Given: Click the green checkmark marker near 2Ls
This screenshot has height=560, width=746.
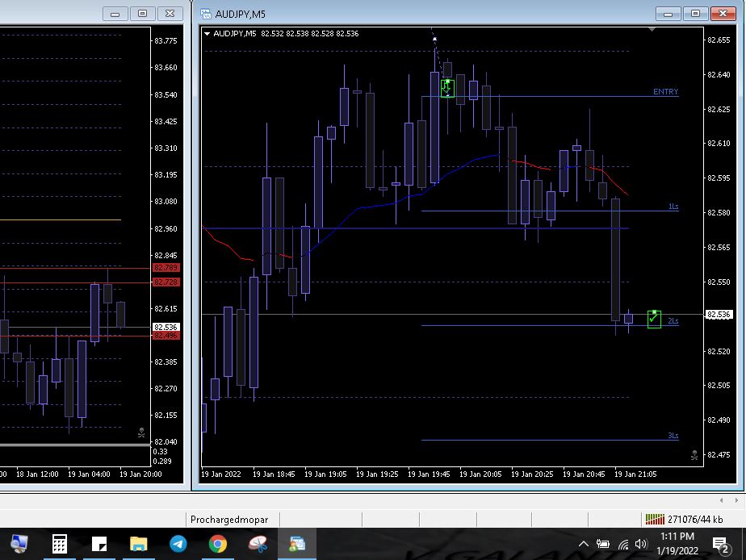Looking at the screenshot, I should 654,319.
